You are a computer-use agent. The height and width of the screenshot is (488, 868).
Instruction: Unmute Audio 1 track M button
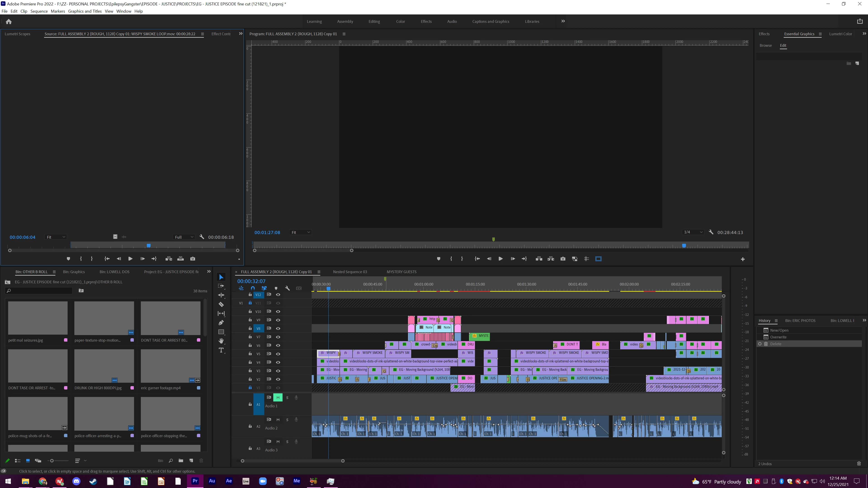(278, 397)
